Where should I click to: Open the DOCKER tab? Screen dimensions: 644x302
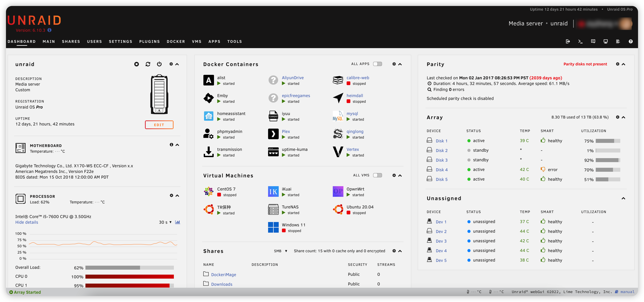[176, 41]
